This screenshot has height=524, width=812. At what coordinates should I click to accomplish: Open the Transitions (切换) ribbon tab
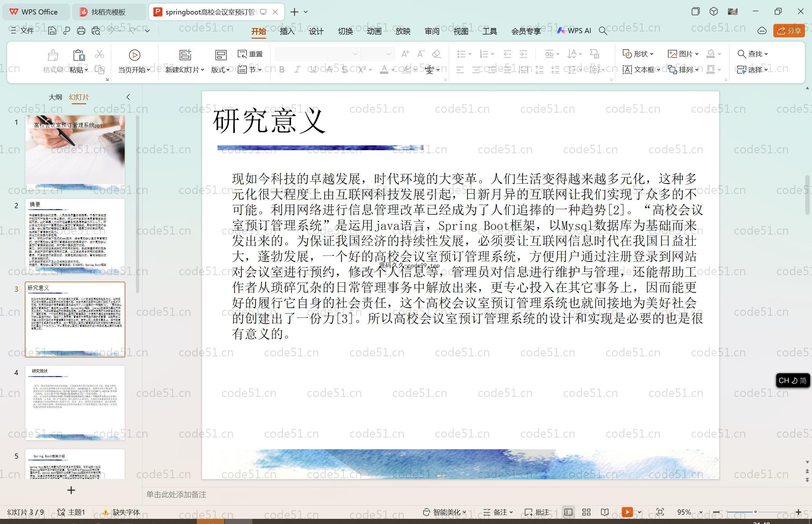(345, 31)
